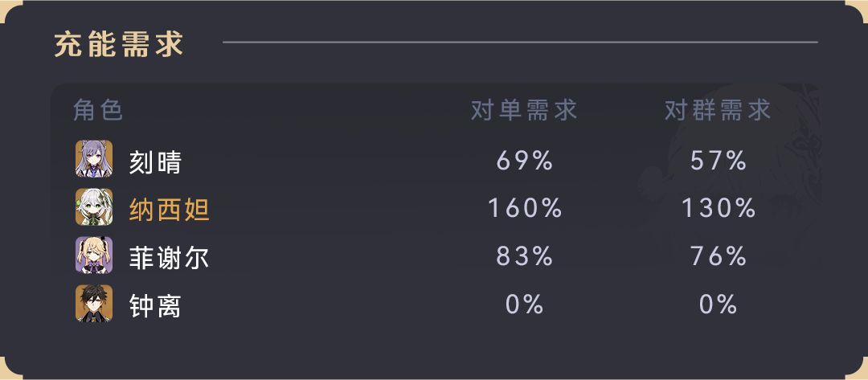The width and height of the screenshot is (868, 380).
Task: Select the character name 刻晴
Action: pos(155,162)
